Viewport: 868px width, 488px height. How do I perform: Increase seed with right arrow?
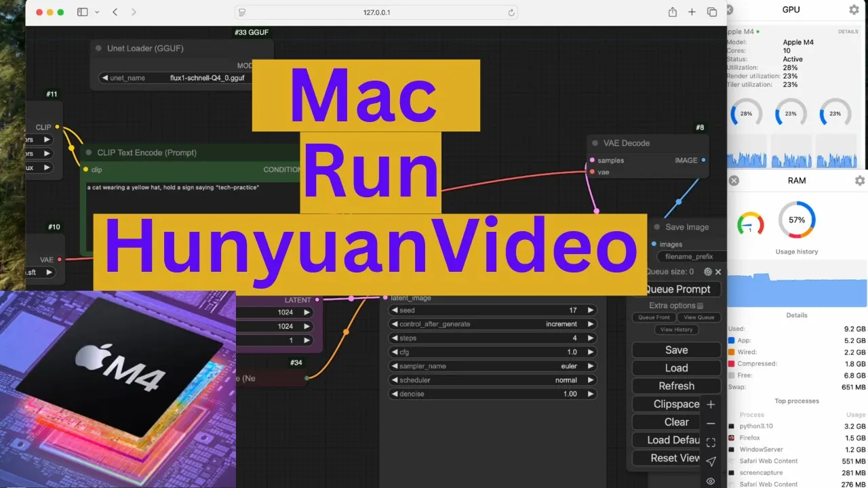point(591,310)
